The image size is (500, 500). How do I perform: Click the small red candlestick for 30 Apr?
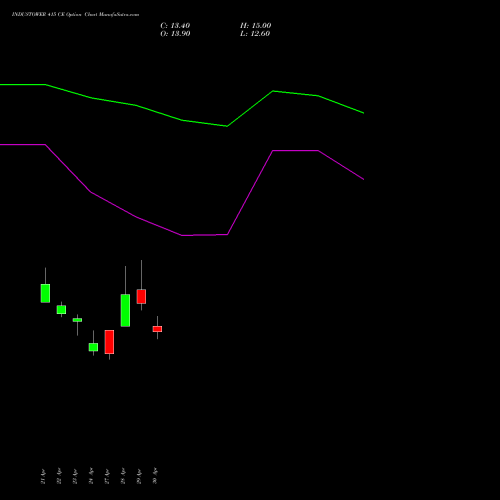pyautogui.click(x=157, y=329)
